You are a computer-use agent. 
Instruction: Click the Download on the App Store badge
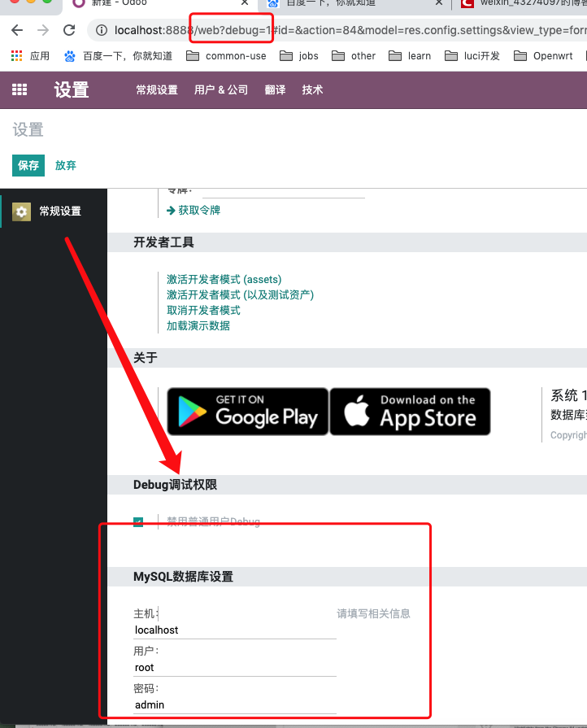tap(411, 412)
